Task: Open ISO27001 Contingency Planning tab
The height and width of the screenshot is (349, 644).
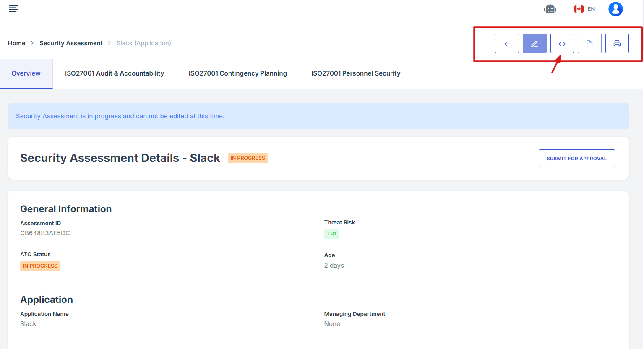Action: [238, 73]
